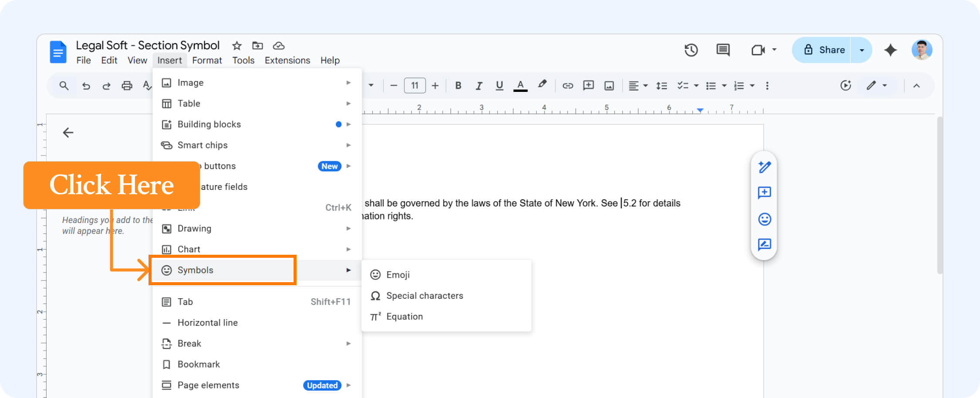Choose Image from Insert menu
Viewport: 980px width, 398px height.
[257, 83]
